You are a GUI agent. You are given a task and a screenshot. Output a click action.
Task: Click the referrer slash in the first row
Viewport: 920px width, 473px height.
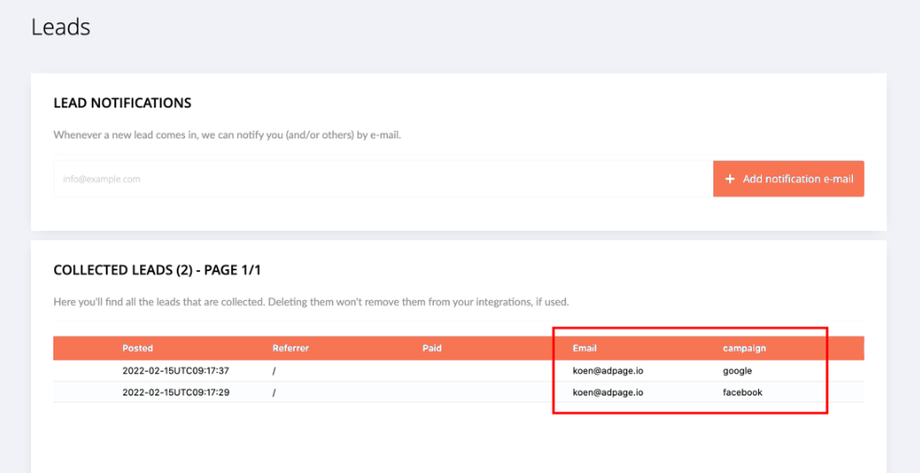tap(274, 371)
